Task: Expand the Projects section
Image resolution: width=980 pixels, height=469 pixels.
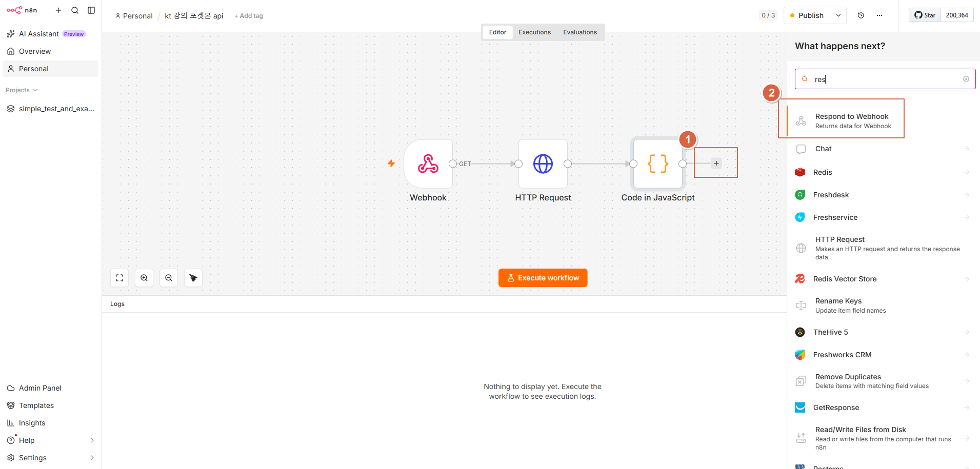Action: [22, 90]
